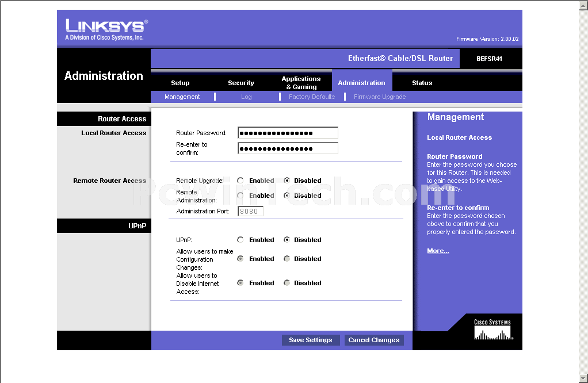Screen dimensions: 588x383
Task: Click the Linksys logo
Action: click(106, 29)
